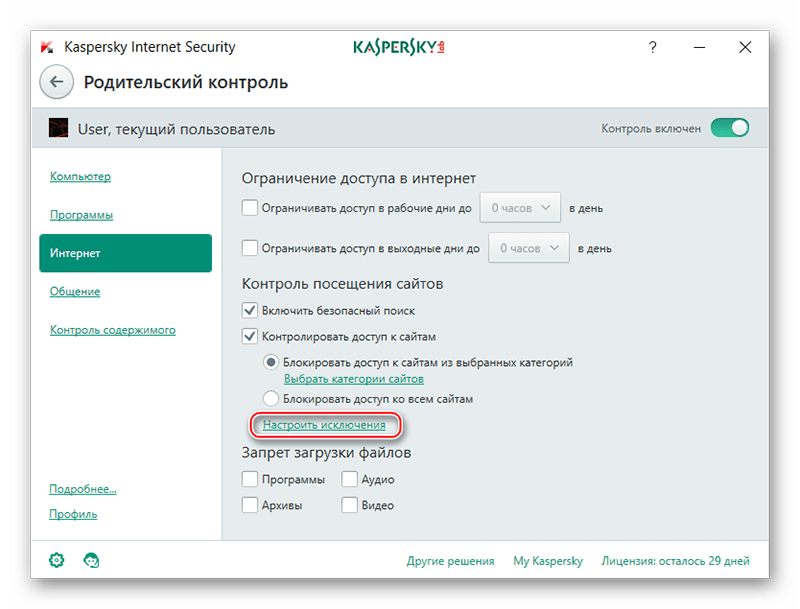This screenshot has width=800, height=609.
Task: Check the 'Программы' download ban checkbox
Action: click(x=249, y=479)
